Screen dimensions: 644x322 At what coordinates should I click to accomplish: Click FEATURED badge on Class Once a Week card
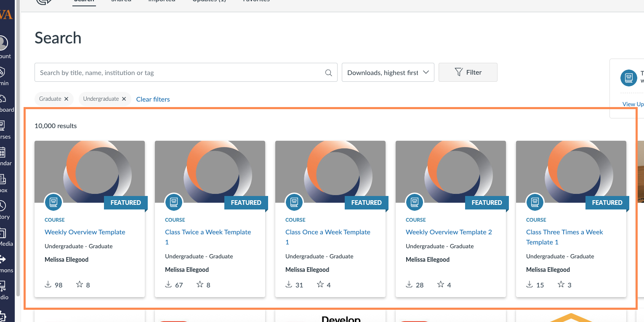[x=366, y=203]
